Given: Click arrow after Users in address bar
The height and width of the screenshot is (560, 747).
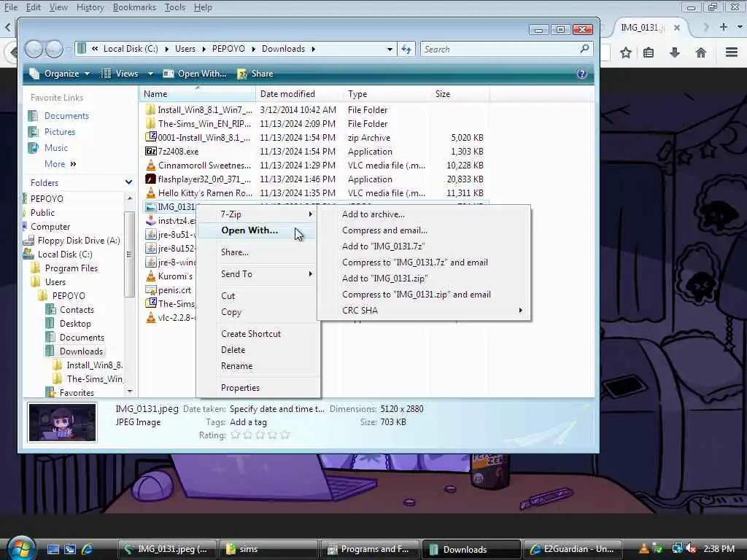Looking at the screenshot, I should (x=204, y=49).
